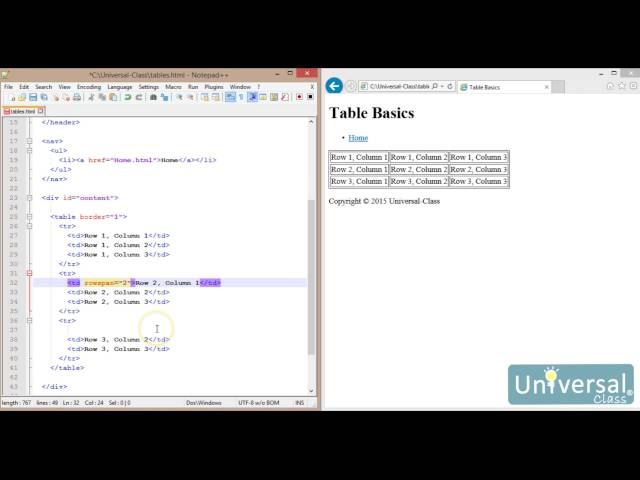
Task: Click the Synchronize Horizontal Scrolling icon
Action: point(216,97)
